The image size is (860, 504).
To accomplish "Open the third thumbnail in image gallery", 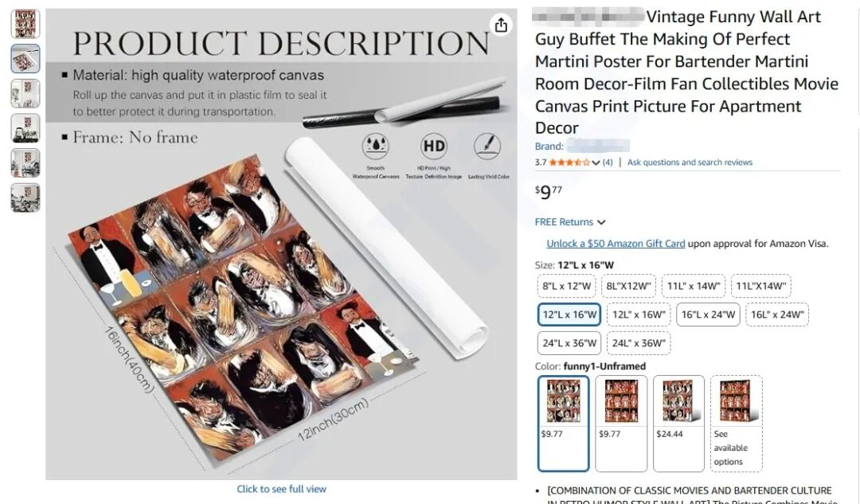I will pos(25,93).
